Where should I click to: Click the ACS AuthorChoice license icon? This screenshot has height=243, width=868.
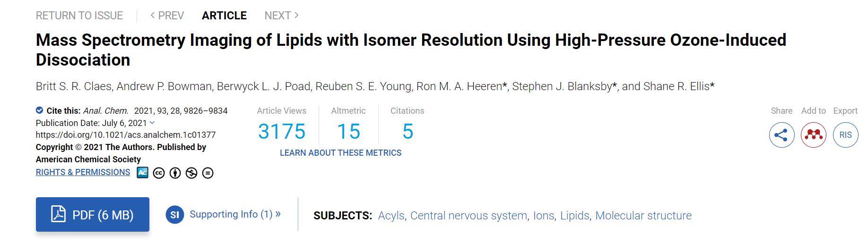point(142,173)
